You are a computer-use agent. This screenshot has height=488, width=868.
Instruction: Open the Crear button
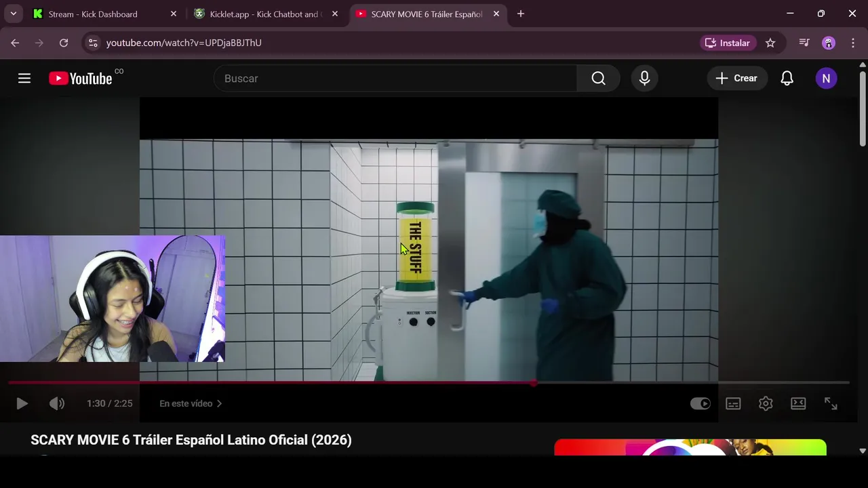click(737, 79)
